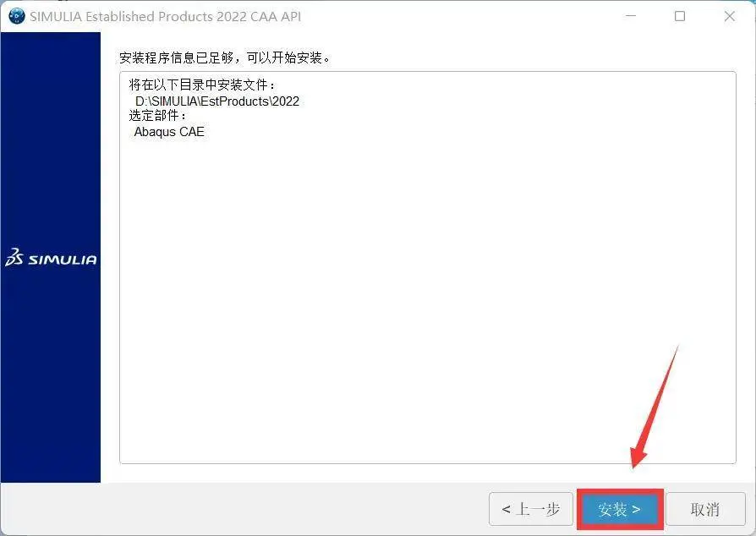Minimize the installer window
This screenshot has width=756, height=536.
pyautogui.click(x=631, y=16)
